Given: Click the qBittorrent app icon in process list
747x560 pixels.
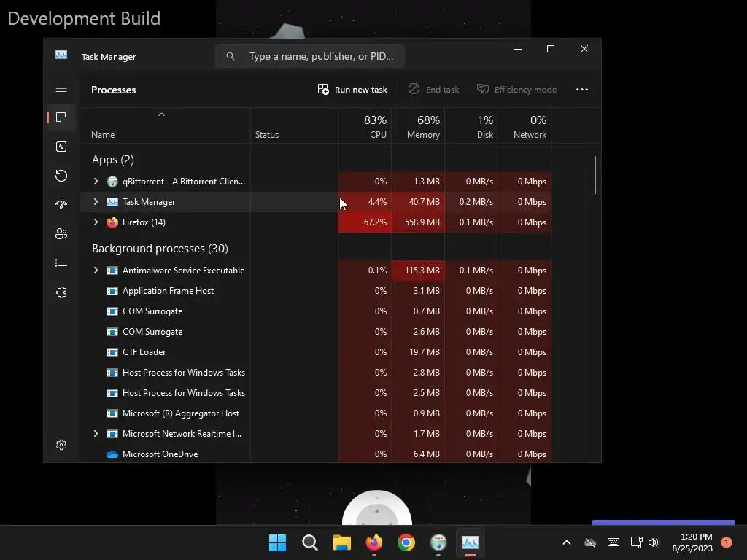Looking at the screenshot, I should (x=112, y=182).
